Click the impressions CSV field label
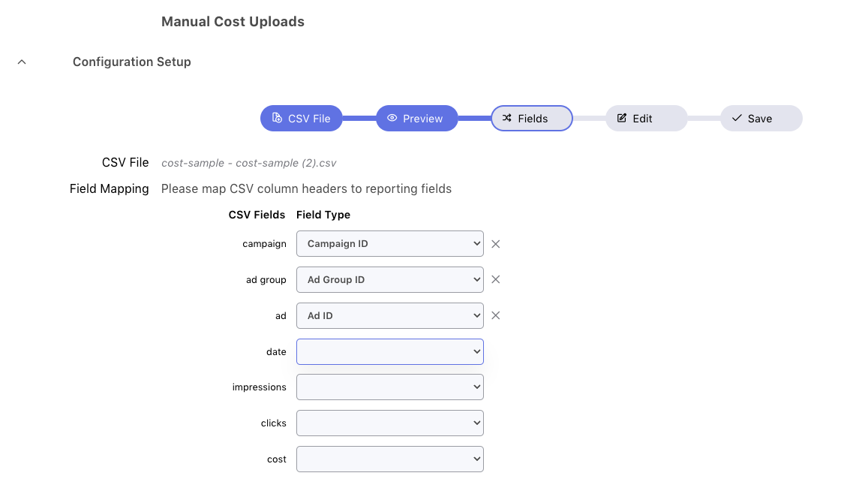The image size is (868, 503). pyautogui.click(x=259, y=387)
